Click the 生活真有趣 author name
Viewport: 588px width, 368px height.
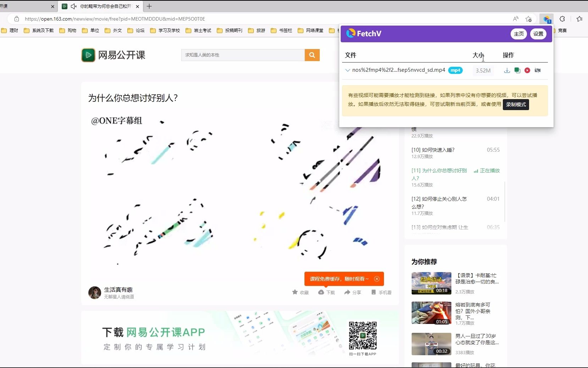118,290
